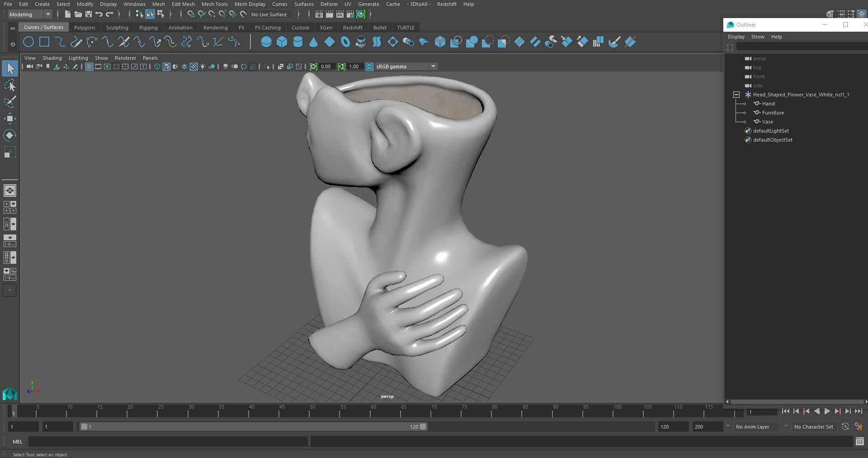Open the viewport Lighting menu
The image size is (868, 458).
pos(78,58)
